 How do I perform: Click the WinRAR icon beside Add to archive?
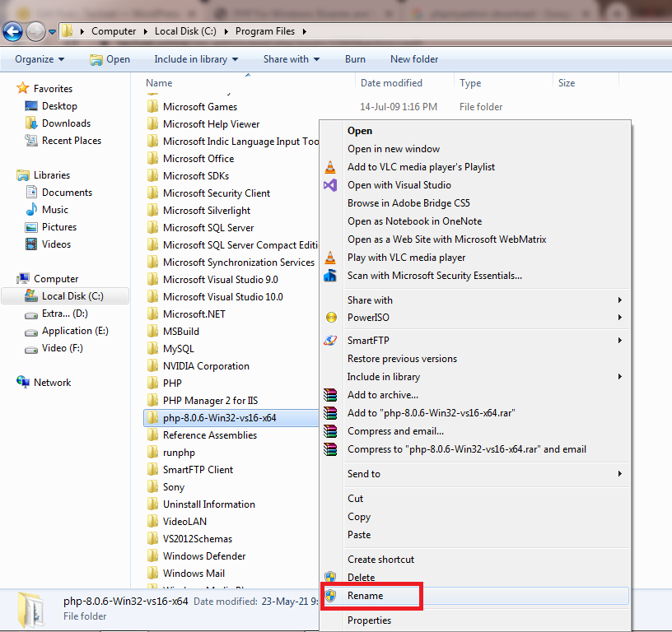(330, 395)
